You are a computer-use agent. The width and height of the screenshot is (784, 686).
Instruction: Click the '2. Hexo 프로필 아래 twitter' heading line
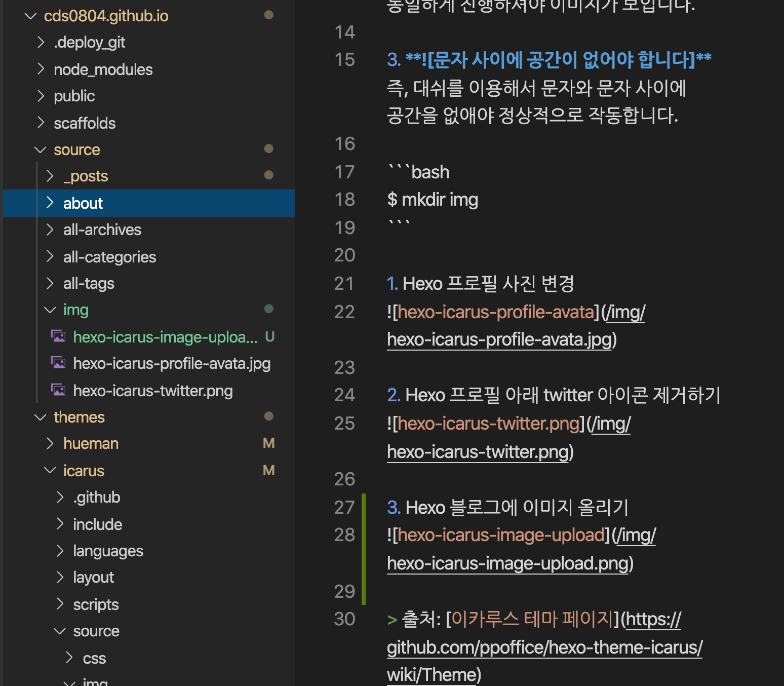(x=554, y=395)
